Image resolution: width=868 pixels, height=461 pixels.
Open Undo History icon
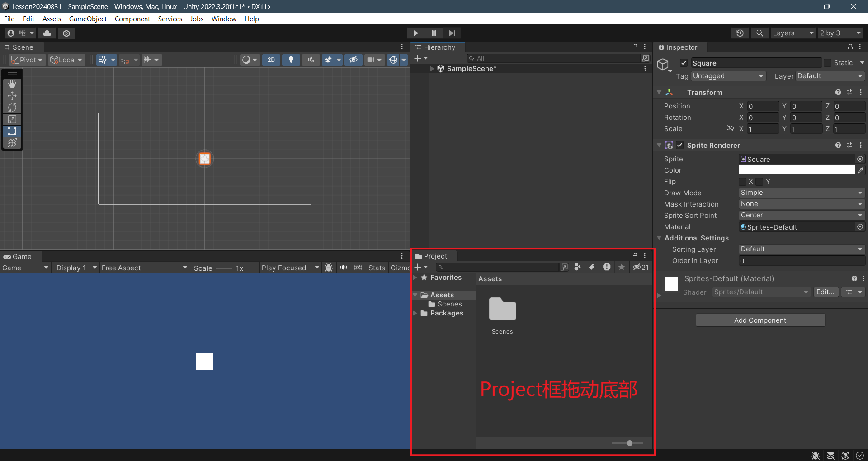(740, 33)
